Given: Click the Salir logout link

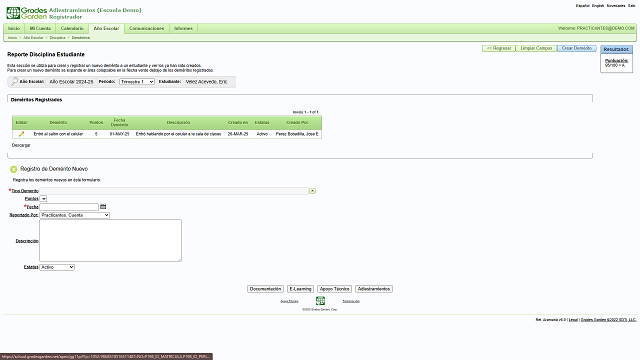Looking at the screenshot, I should click(631, 6).
